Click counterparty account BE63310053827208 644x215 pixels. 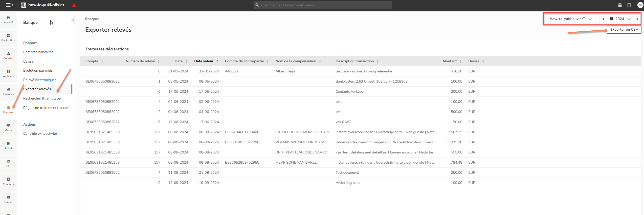(x=242, y=142)
